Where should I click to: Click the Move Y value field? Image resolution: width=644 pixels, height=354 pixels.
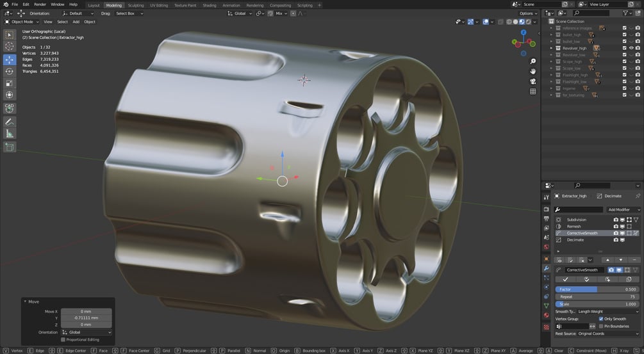(87, 318)
